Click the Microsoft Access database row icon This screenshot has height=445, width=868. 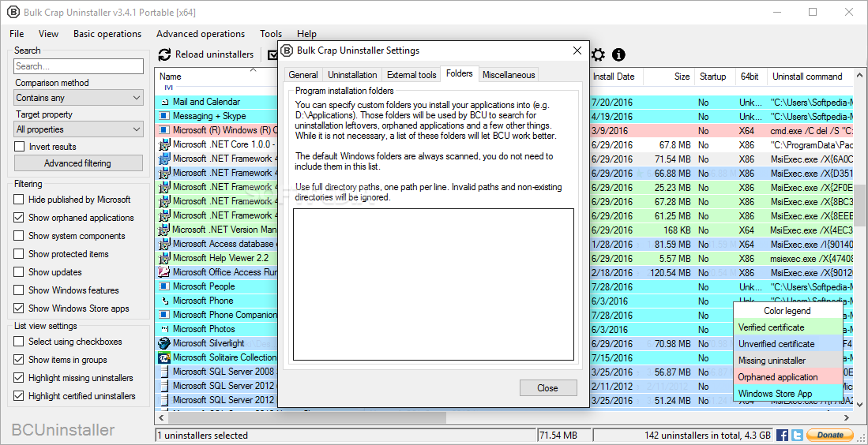point(164,244)
